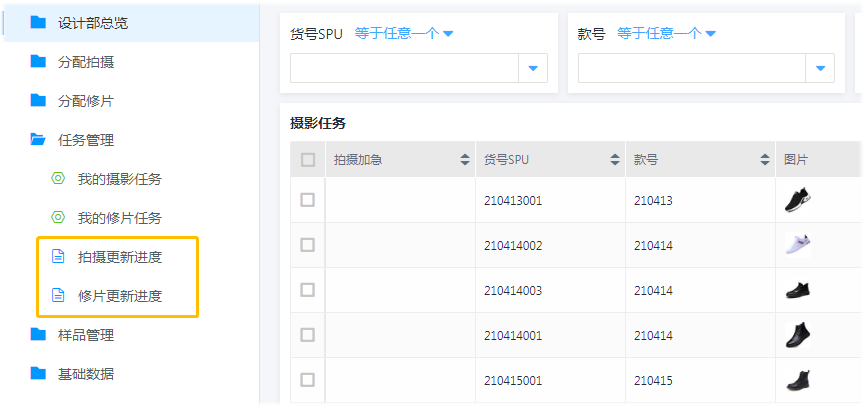The height and width of the screenshot is (407, 865).
Task: Open the 货号SPU condition dropdown 等于任意一个
Action: 403,33
